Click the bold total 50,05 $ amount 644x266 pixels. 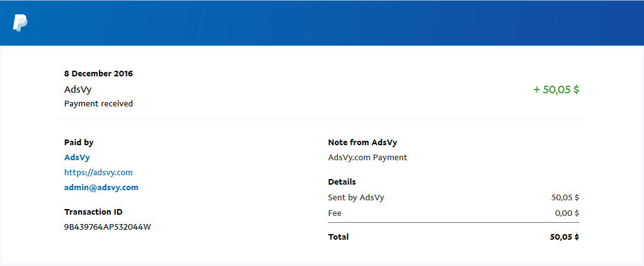click(565, 237)
